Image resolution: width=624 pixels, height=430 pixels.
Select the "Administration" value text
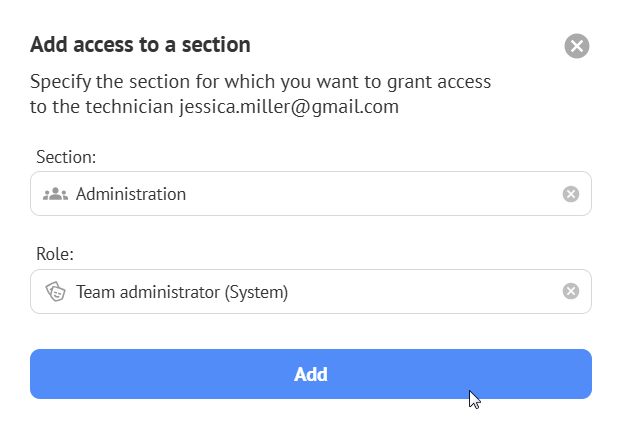(x=131, y=194)
